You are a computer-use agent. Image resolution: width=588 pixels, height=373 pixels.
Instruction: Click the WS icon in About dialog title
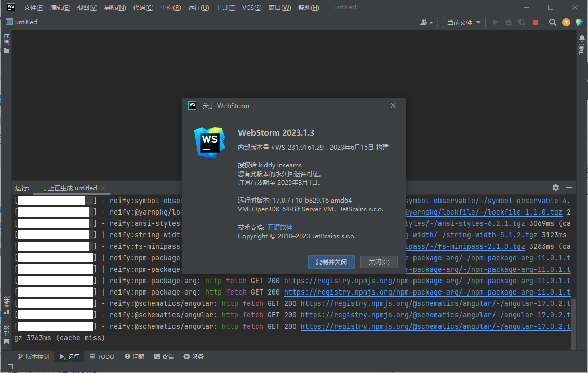pyautogui.click(x=192, y=105)
